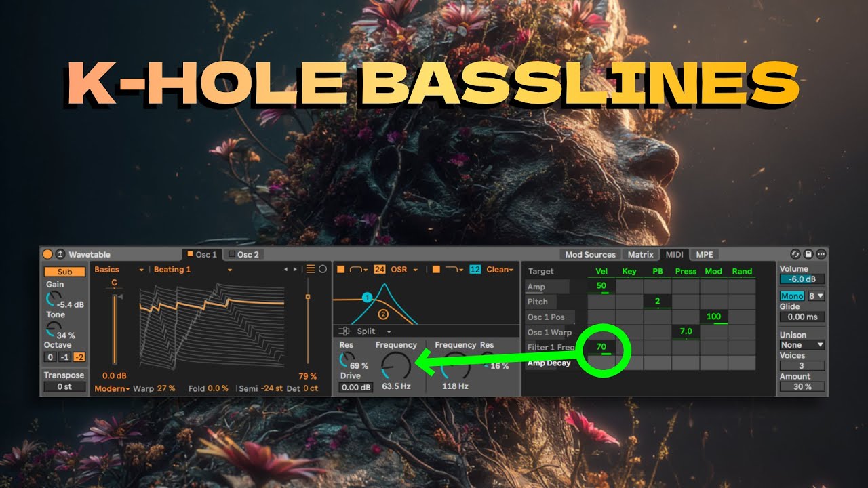Click the save preset disk icon

coord(808,254)
